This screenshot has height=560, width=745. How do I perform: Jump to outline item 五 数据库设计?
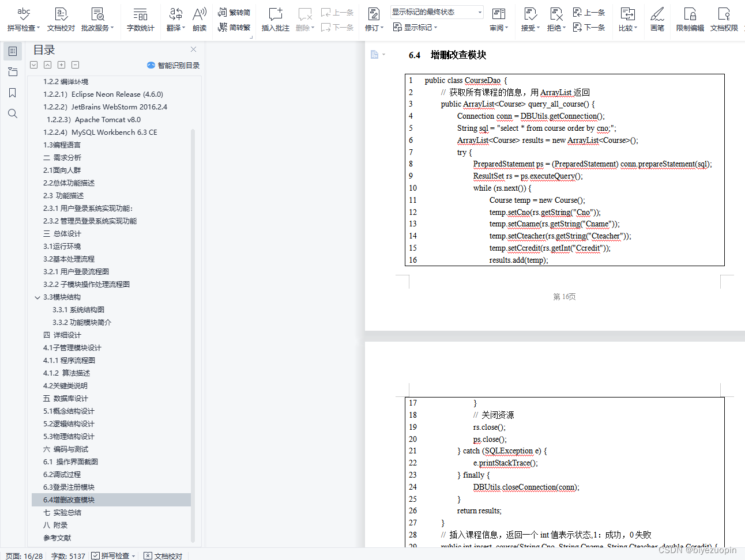pos(66,398)
